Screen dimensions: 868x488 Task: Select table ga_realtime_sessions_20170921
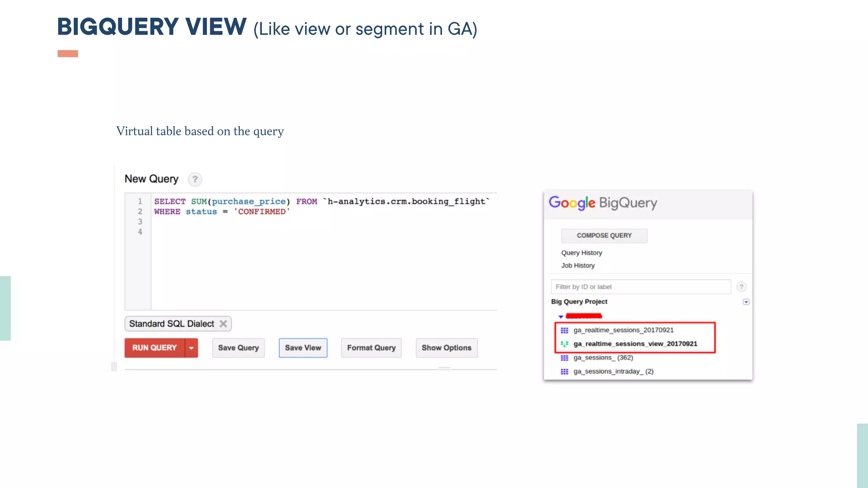click(623, 330)
